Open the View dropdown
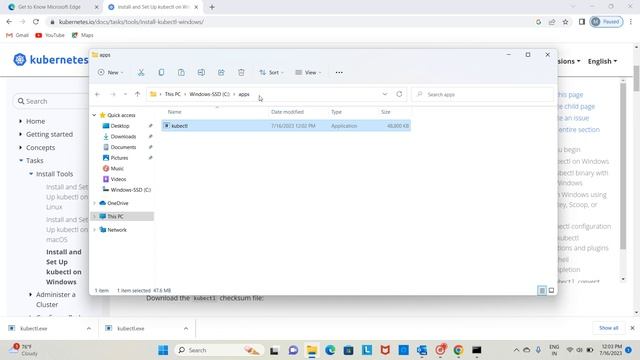This screenshot has height=360, width=640. [308, 73]
